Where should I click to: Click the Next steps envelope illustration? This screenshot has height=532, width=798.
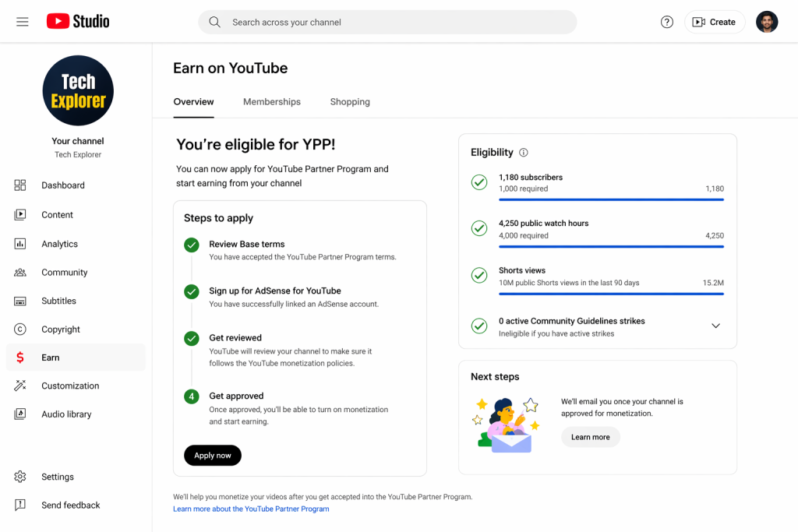pos(506,425)
